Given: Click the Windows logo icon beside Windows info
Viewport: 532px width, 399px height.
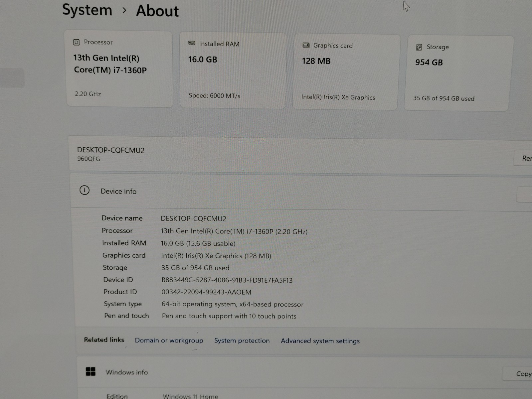Looking at the screenshot, I should (90, 371).
